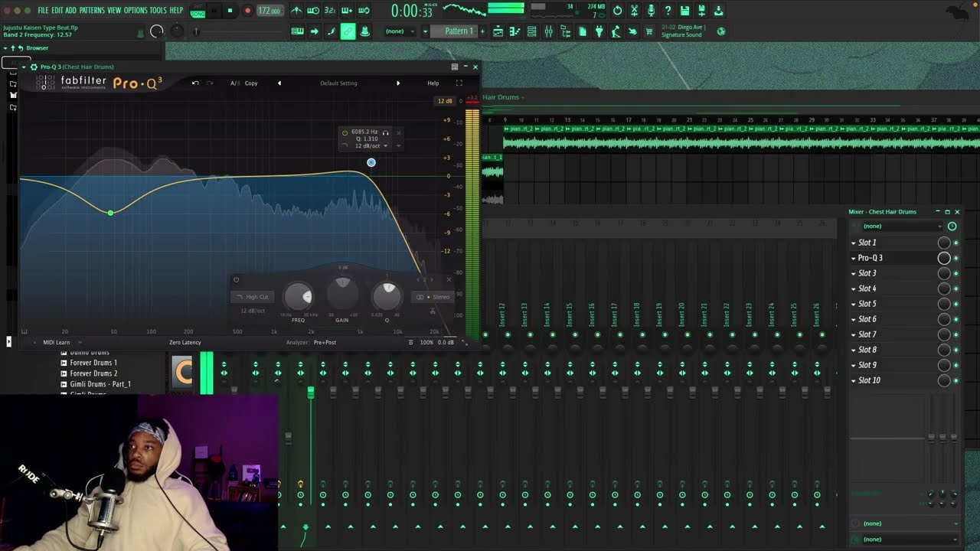The height and width of the screenshot is (551, 980).
Task: Click band solo headphones icon
Action: click(x=386, y=132)
